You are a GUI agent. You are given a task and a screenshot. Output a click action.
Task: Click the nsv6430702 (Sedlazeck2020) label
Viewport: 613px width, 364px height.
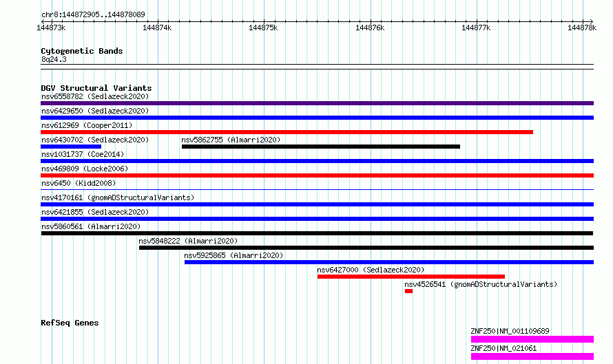pyautogui.click(x=95, y=140)
